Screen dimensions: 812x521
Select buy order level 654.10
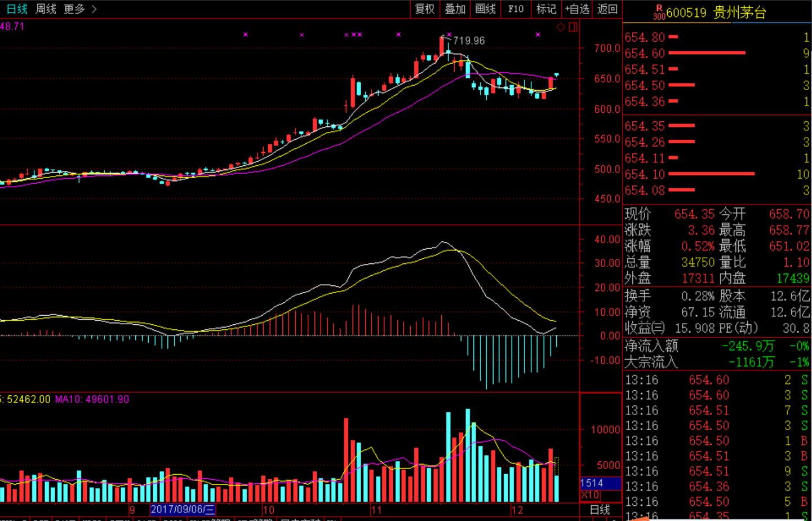pyautogui.click(x=717, y=174)
